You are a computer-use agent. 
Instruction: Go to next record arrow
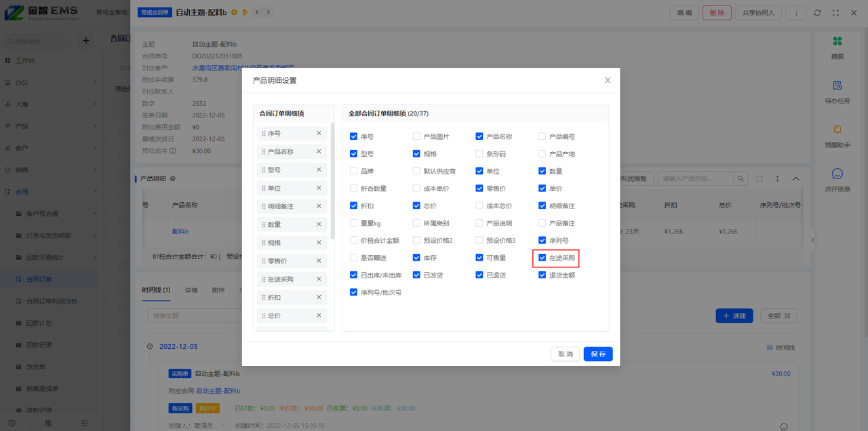(x=268, y=12)
